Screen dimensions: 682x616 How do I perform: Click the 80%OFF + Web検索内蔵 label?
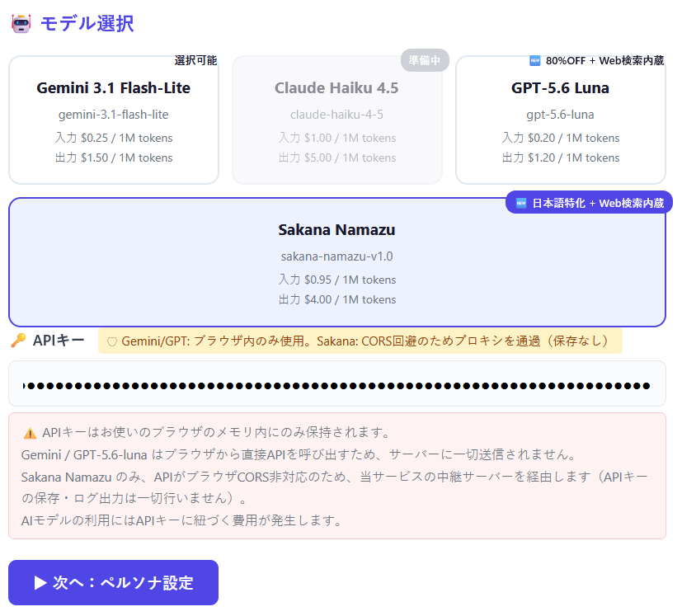[604, 60]
